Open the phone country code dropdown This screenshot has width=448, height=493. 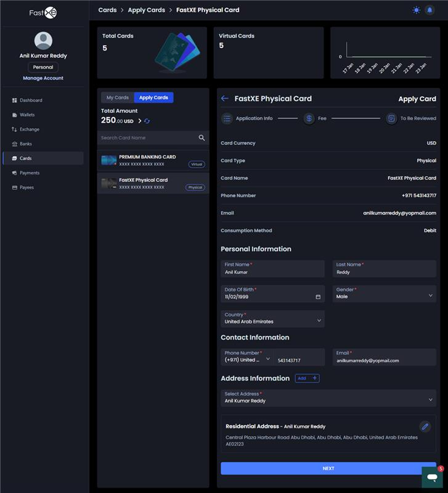coord(268,359)
